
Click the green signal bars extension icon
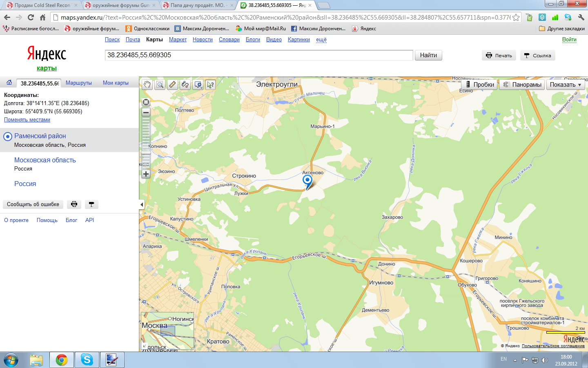(555, 17)
